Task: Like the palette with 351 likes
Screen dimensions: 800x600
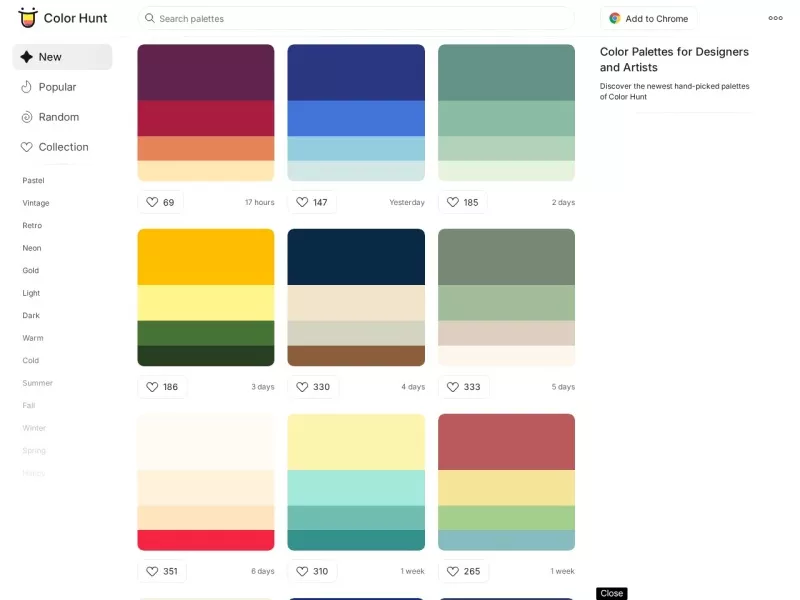Action: [162, 571]
